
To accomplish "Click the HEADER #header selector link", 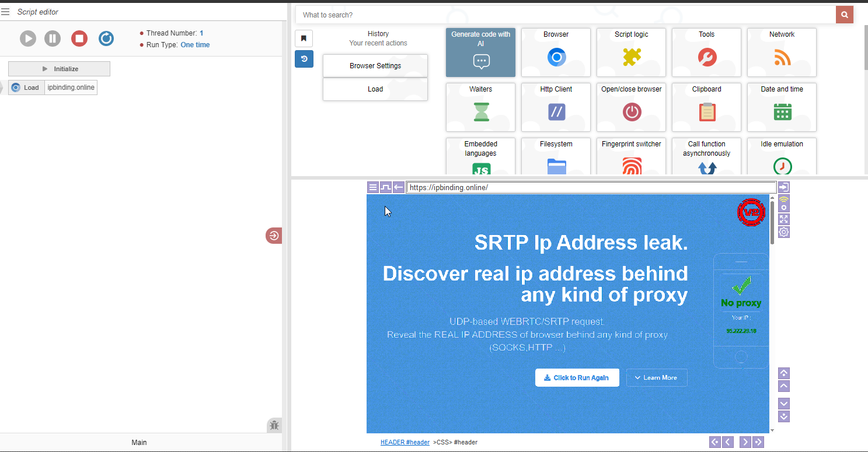I will coord(405,443).
